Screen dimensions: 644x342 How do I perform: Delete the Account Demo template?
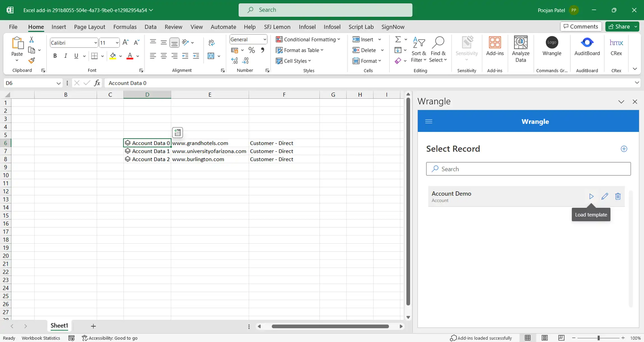(618, 196)
